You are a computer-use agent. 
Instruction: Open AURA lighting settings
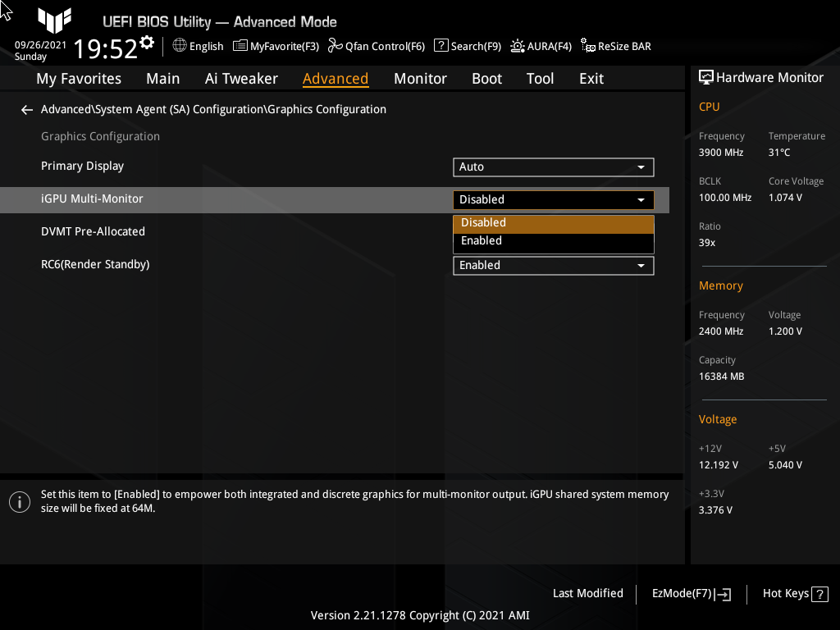pyautogui.click(x=541, y=46)
